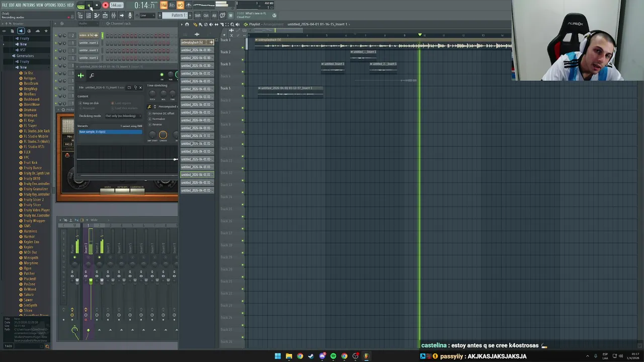Enable Resample option
644x362 pixels.
click(x=86, y=108)
